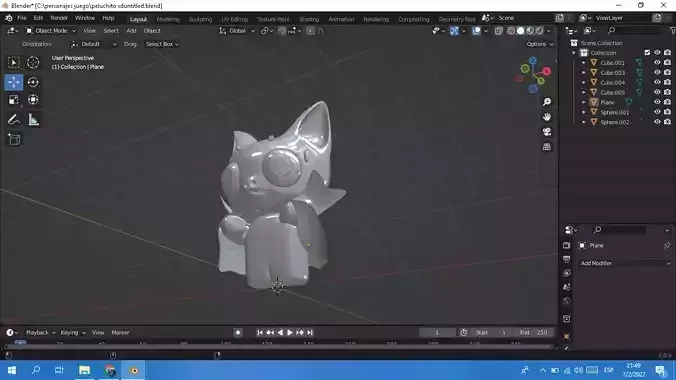
Task: Open the Global transform orientation dropdown
Action: pyautogui.click(x=237, y=31)
